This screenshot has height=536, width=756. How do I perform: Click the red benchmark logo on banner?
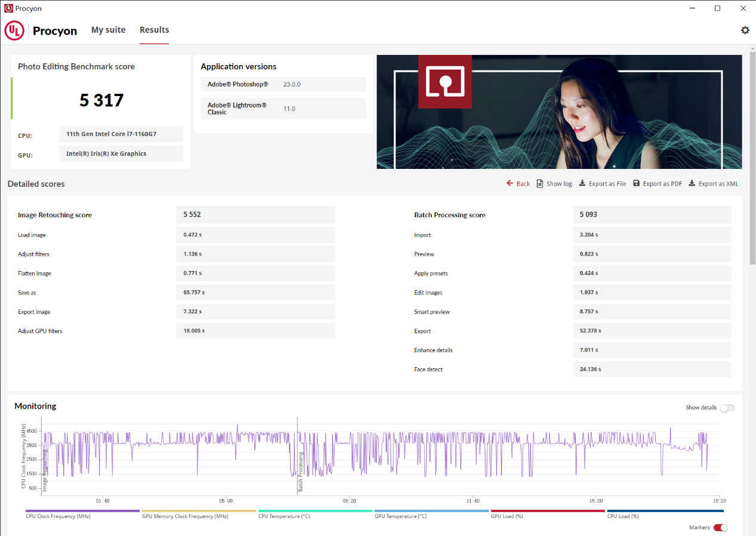(x=445, y=82)
